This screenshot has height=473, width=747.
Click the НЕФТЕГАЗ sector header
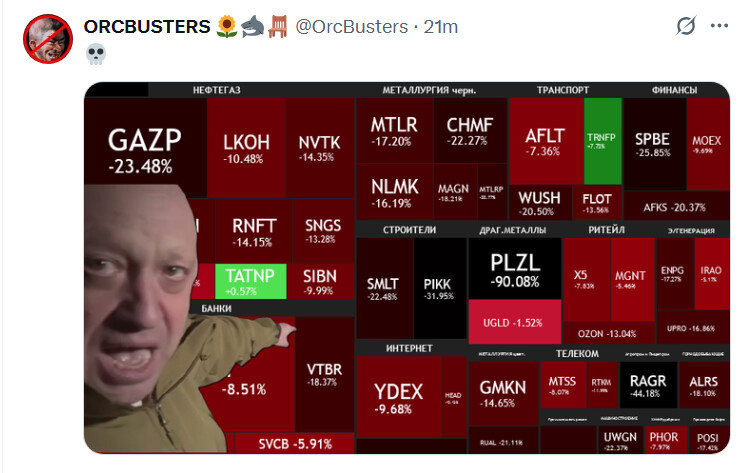coord(217,90)
